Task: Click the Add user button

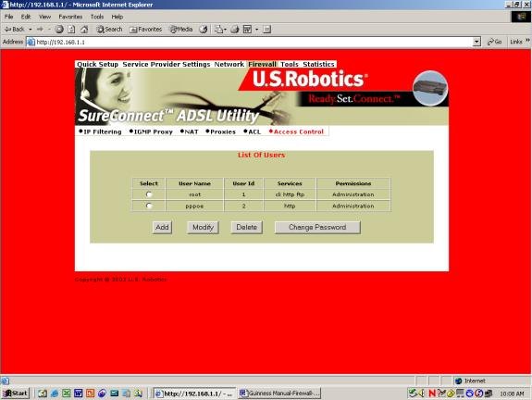Action: coord(162,227)
